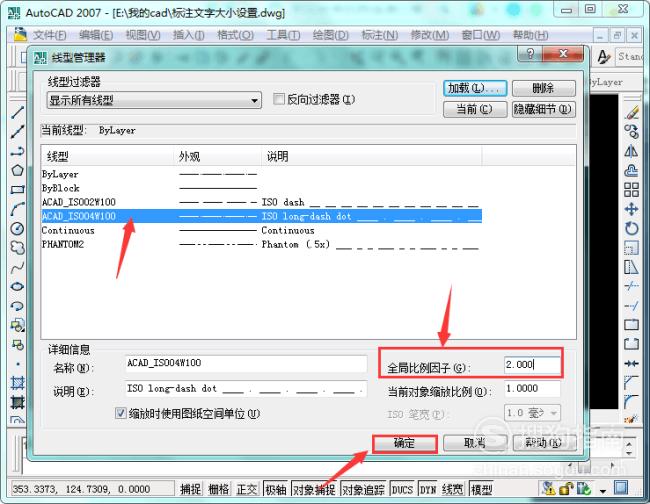Toggle 线宽 lineweight display in status bar
Screen dimensions: 650x504
(452, 489)
